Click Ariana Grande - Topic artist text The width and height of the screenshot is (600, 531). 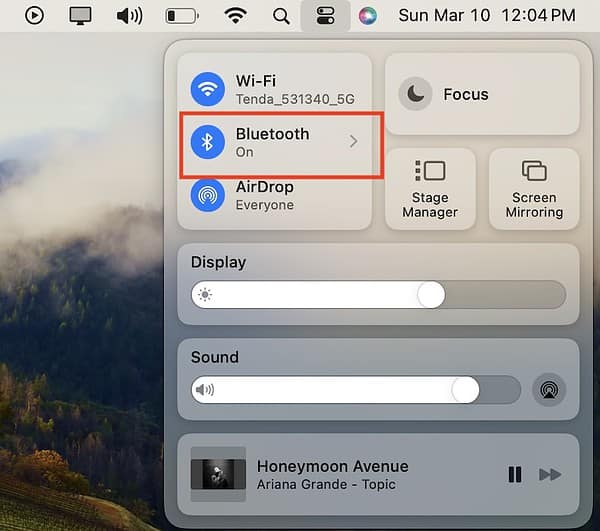coord(326,484)
